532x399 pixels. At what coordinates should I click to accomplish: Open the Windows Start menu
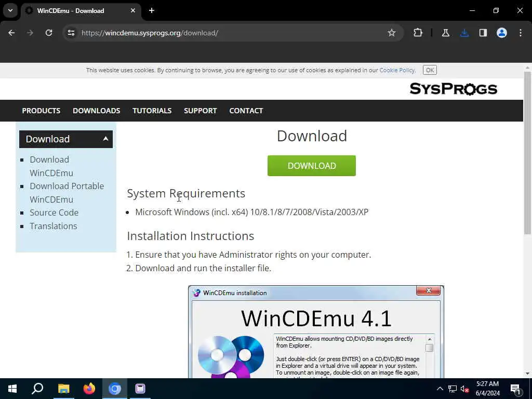pos(12,389)
